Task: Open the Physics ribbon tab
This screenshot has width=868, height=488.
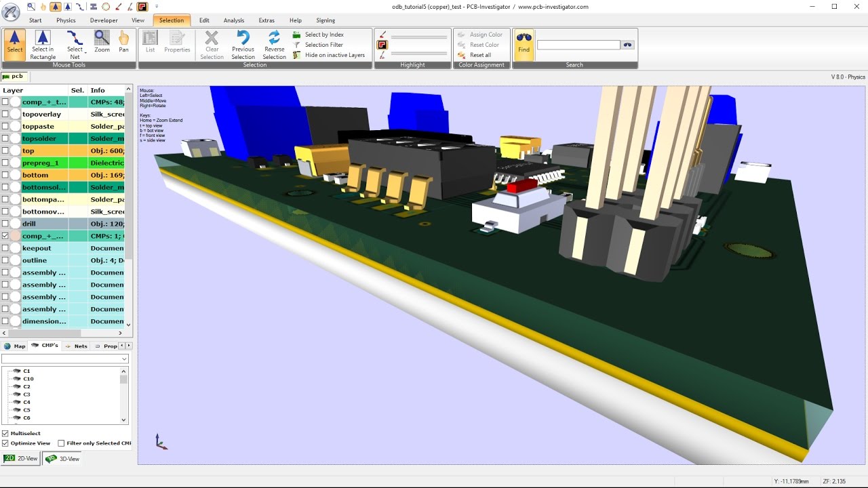Action: (66, 20)
